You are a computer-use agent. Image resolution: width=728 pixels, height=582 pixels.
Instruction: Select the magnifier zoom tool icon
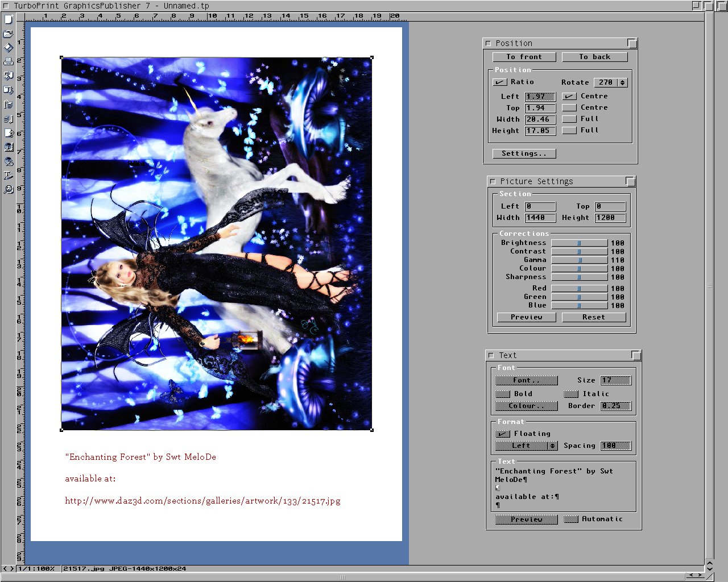pyautogui.click(x=9, y=190)
